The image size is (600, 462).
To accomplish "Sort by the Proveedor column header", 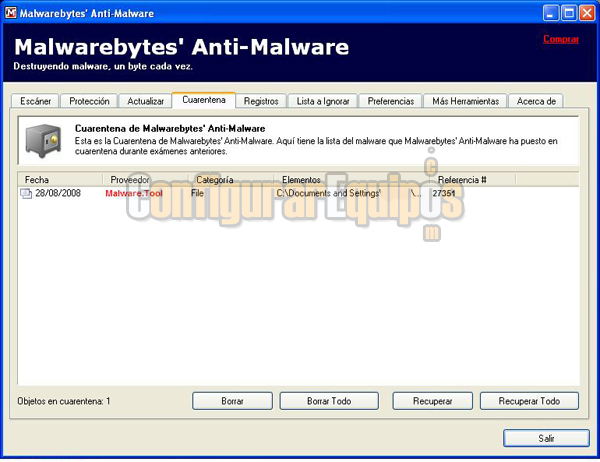I will pyautogui.click(x=146, y=180).
